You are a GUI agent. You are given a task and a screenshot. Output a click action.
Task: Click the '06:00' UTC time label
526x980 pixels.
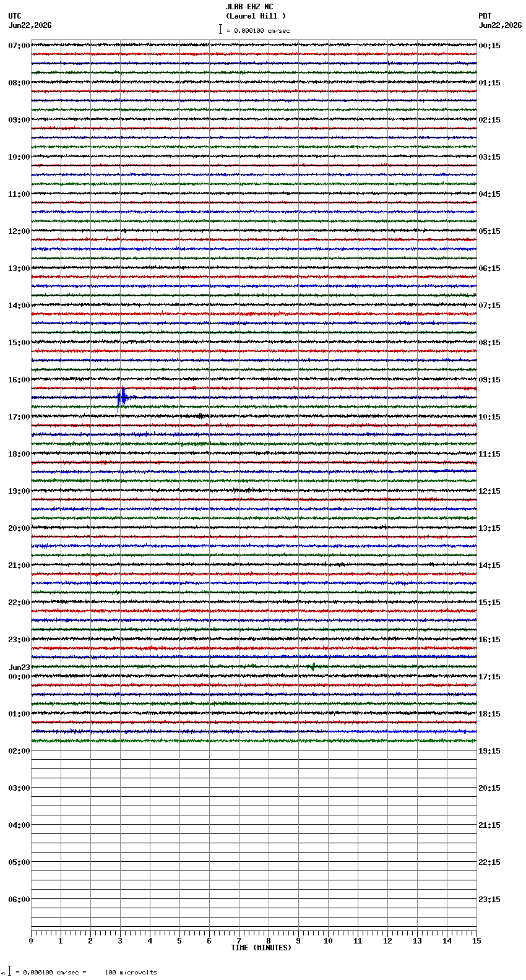coord(19,900)
